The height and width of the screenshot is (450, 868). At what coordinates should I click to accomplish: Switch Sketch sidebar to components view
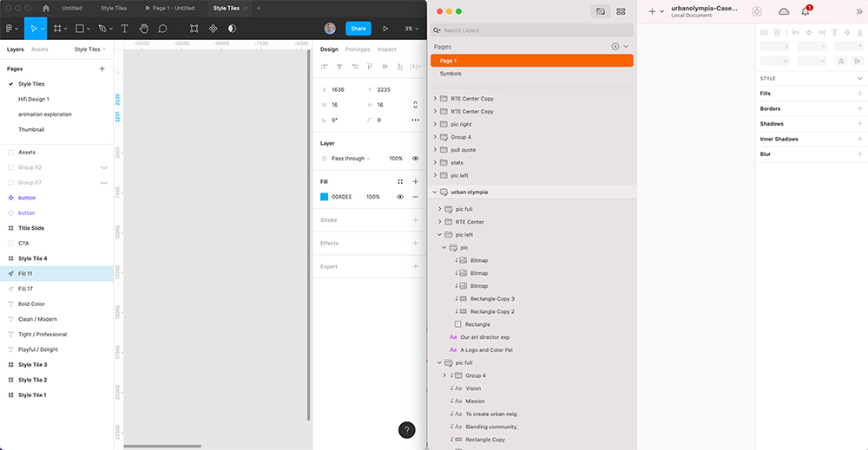click(x=621, y=11)
